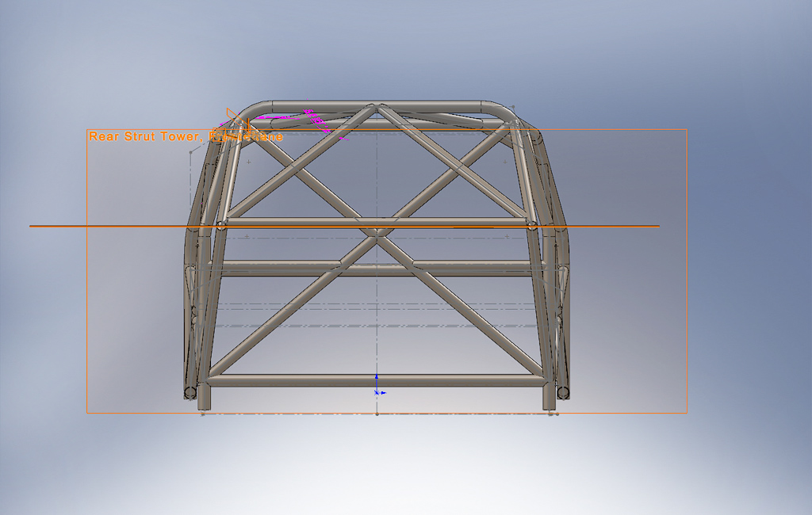
Task: Select the lower-left diagonal brace tube
Action: (278, 317)
